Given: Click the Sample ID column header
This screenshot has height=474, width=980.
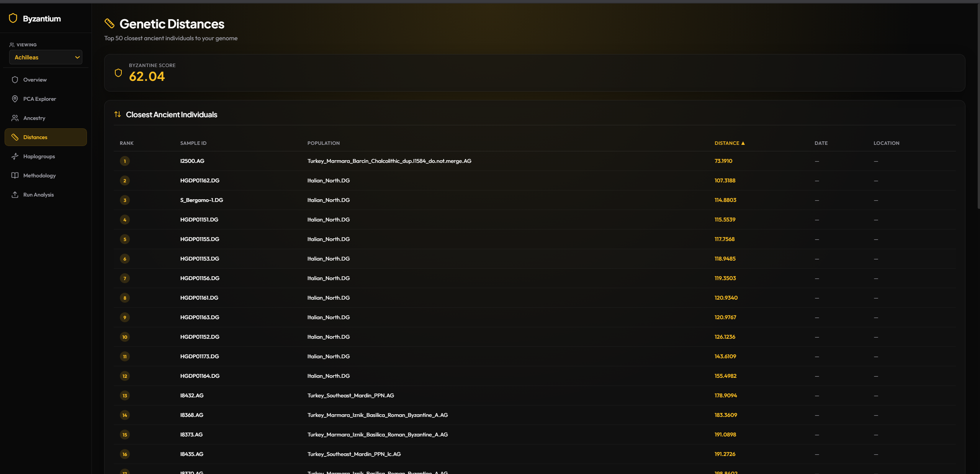Looking at the screenshot, I should (193, 143).
